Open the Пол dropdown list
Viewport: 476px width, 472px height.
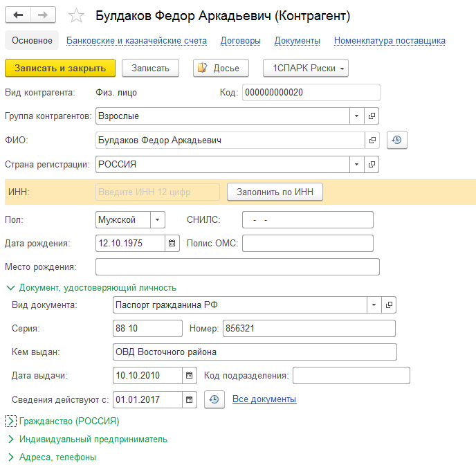[158, 220]
